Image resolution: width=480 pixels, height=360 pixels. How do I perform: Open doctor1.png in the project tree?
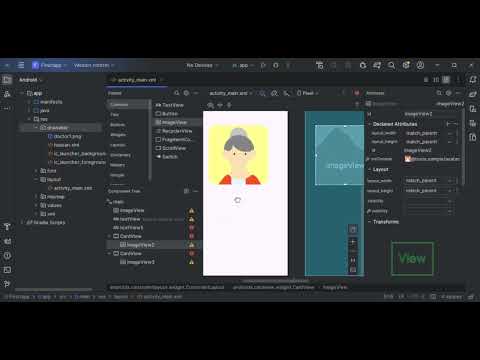tap(64, 136)
